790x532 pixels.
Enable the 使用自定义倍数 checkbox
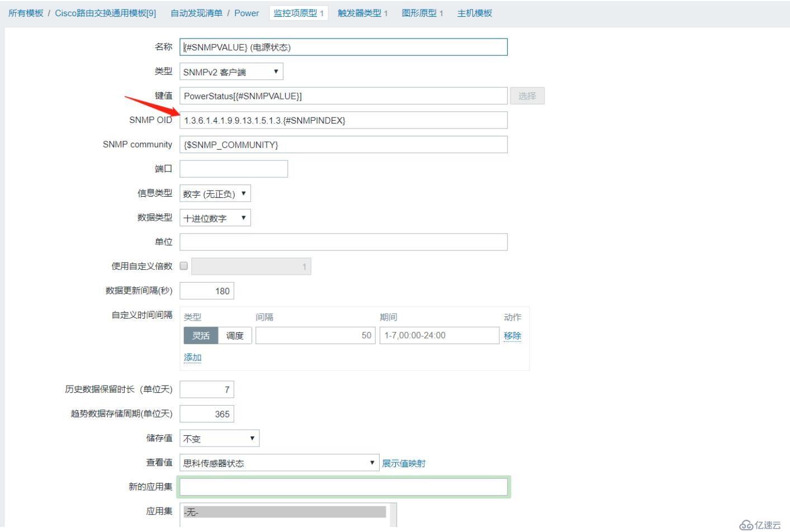pos(184,266)
